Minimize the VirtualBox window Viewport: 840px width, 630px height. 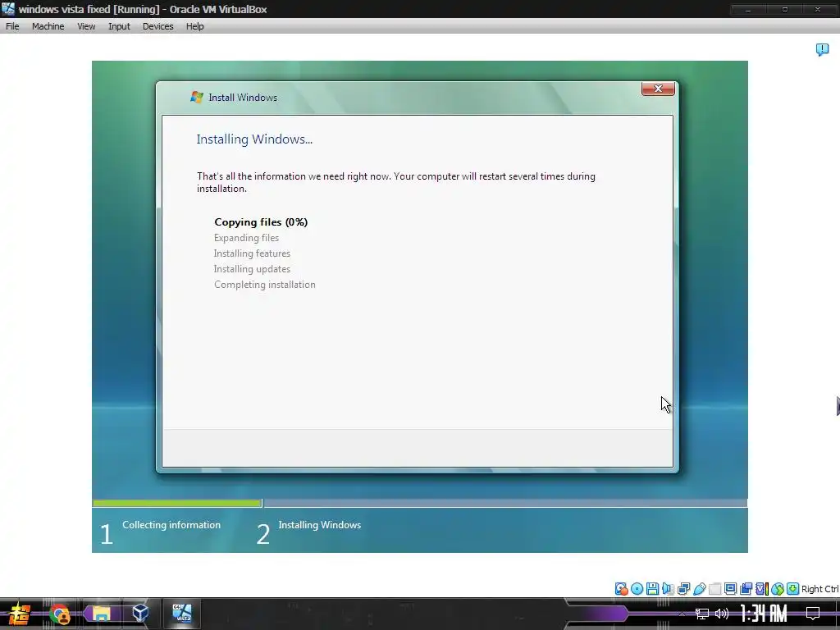(748, 9)
